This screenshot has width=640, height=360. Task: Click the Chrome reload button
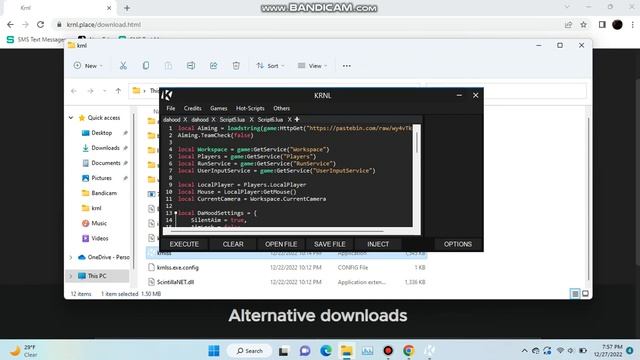tap(40, 24)
